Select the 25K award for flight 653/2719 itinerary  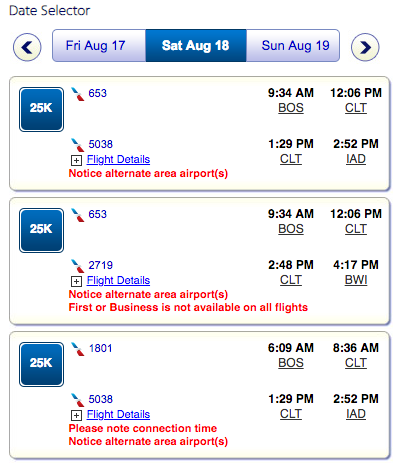tap(41, 230)
